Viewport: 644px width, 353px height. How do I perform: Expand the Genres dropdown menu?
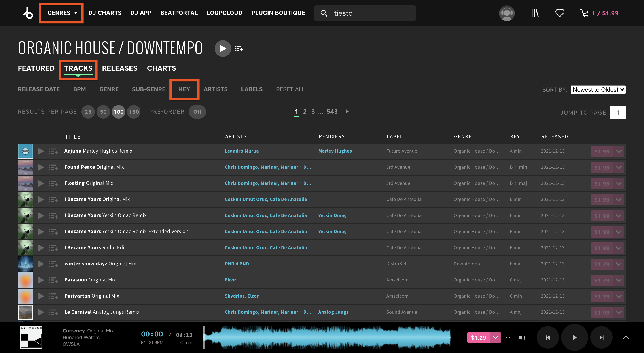click(x=61, y=13)
